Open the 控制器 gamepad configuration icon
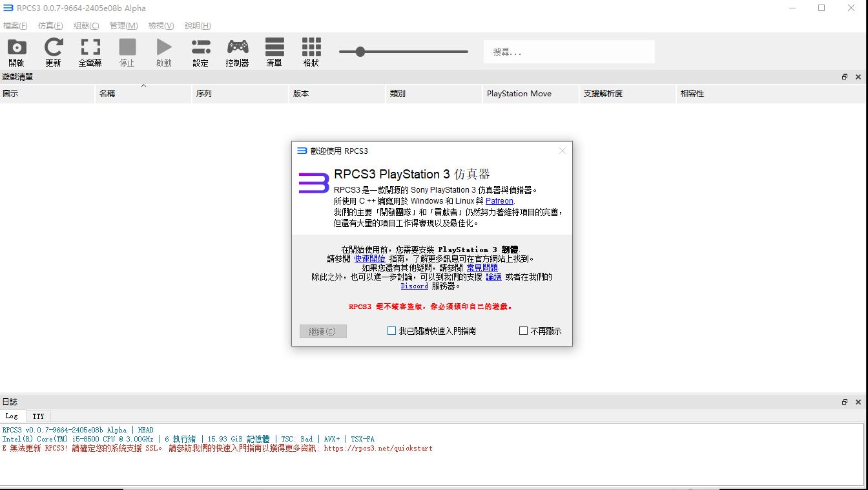Screen dimensions: 868x490 tap(238, 52)
